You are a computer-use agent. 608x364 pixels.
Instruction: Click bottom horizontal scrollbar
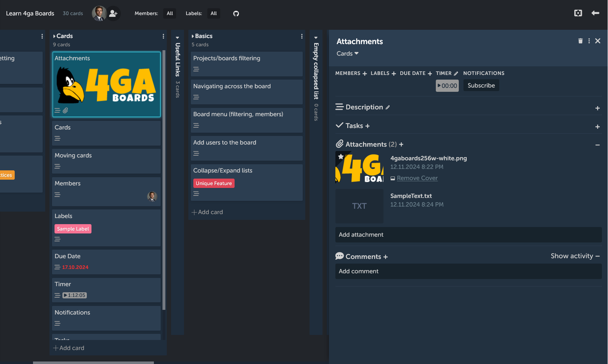coord(93,363)
